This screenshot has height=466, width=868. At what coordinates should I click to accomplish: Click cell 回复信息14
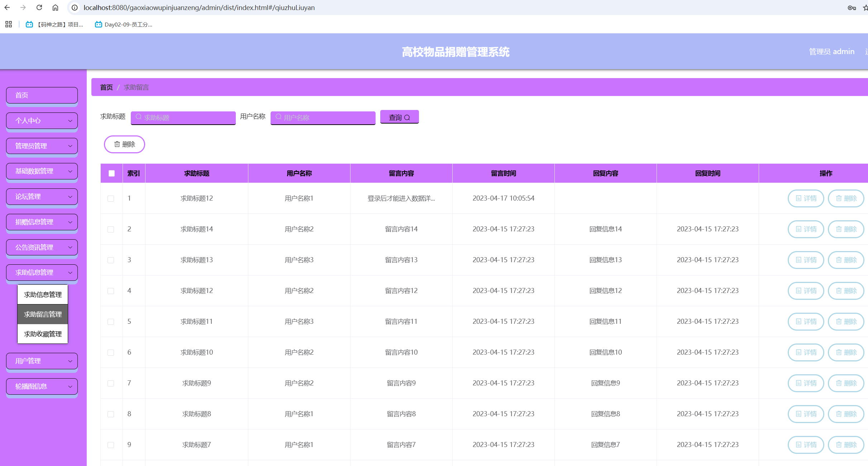pyautogui.click(x=605, y=229)
